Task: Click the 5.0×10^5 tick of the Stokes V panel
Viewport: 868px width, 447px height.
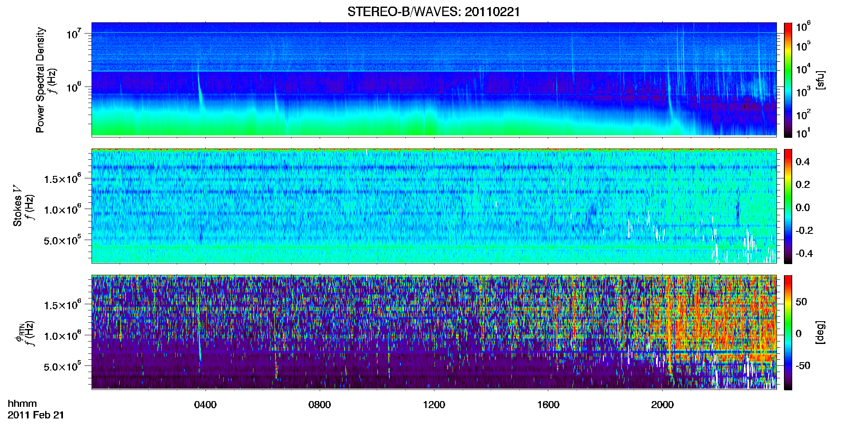Action: coord(63,240)
